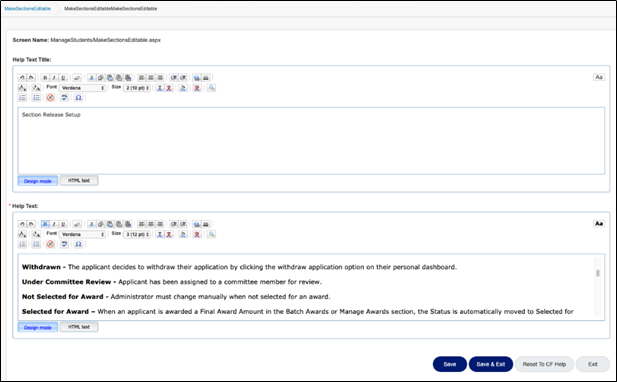617x382 pixels.
Task: Switch Help Text Title editor to Design mode
Action: coord(38,181)
